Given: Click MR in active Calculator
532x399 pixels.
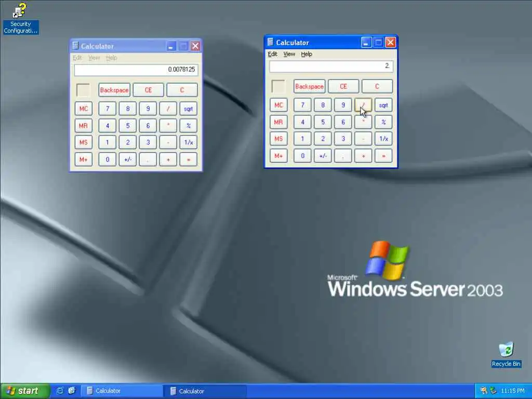Looking at the screenshot, I should 278,122.
